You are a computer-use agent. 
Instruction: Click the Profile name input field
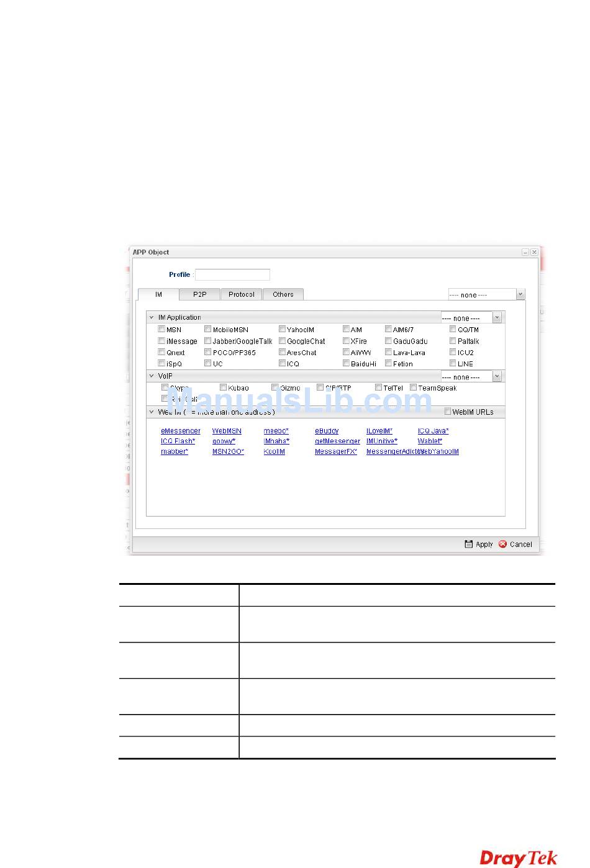(x=232, y=274)
